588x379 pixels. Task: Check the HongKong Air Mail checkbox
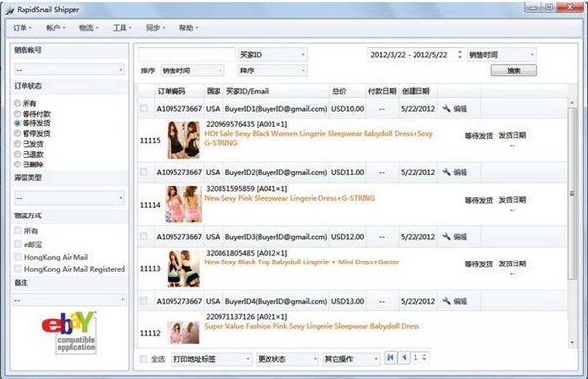tap(18, 257)
